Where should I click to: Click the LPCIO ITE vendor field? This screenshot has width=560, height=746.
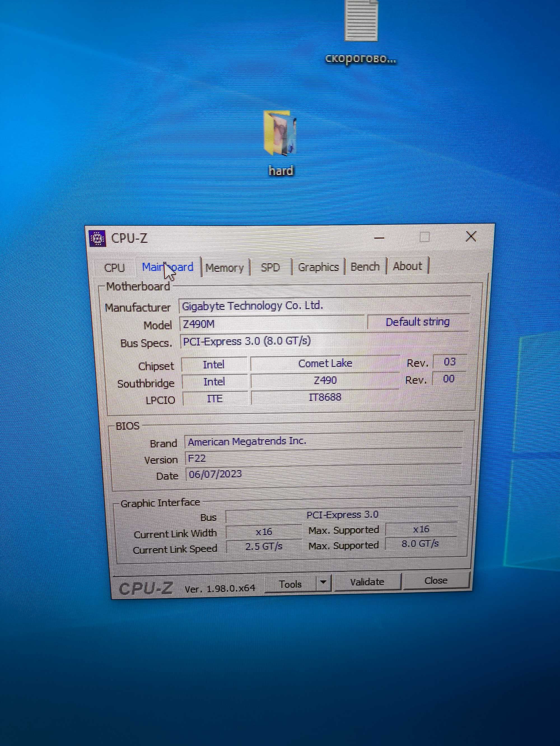(x=215, y=399)
